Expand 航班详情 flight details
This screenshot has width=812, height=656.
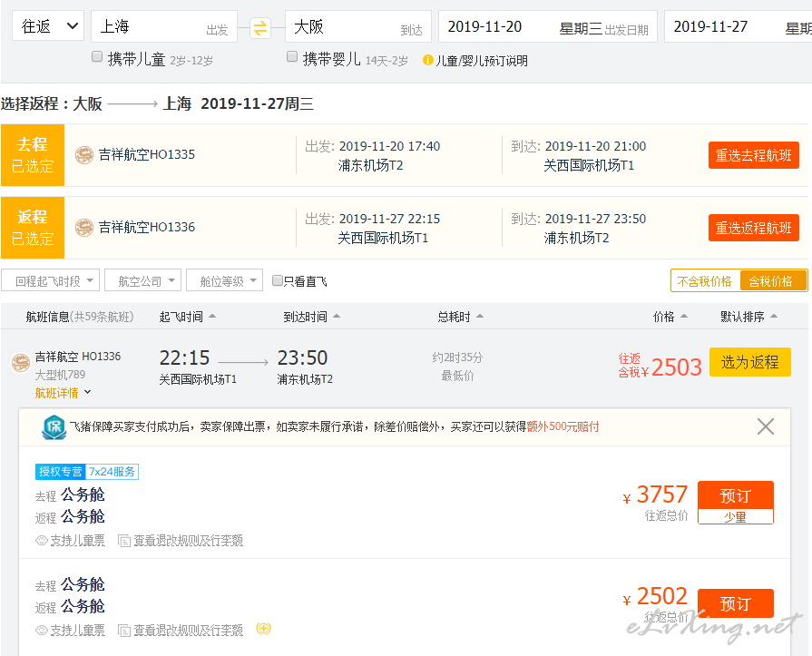point(63,393)
